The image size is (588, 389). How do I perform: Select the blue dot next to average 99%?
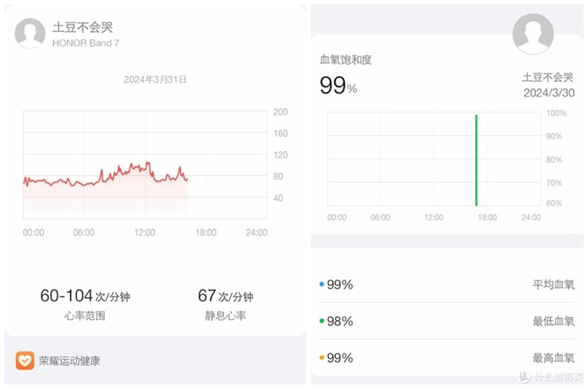point(321,284)
